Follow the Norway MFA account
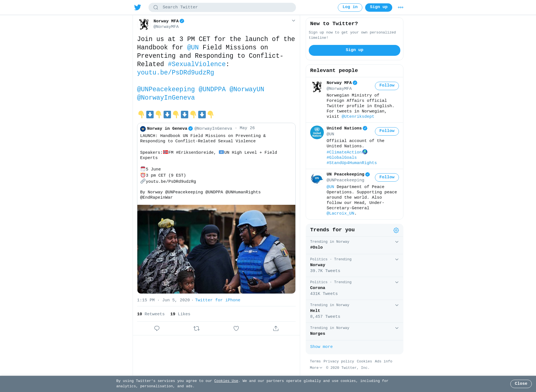Viewport: 536px width, 392px height. coord(387,86)
